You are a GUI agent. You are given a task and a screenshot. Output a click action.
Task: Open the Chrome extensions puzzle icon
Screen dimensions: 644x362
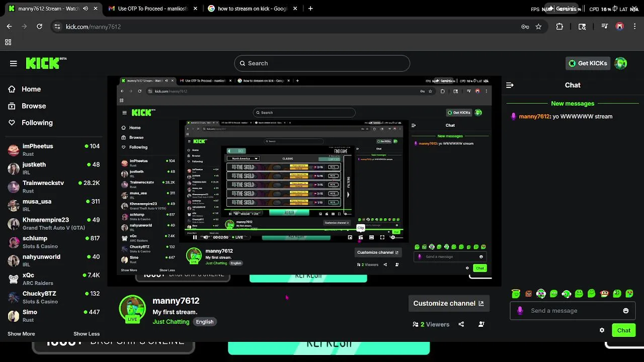click(x=559, y=27)
